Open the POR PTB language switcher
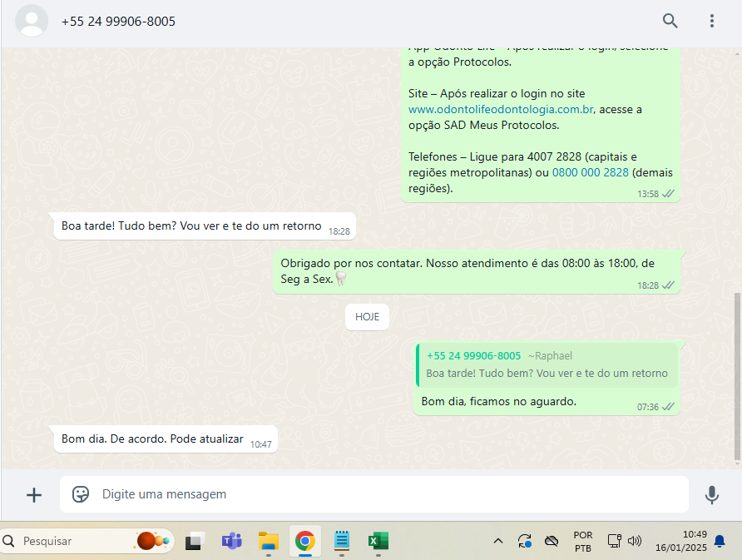Image resolution: width=742 pixels, height=560 pixels. pos(583,541)
